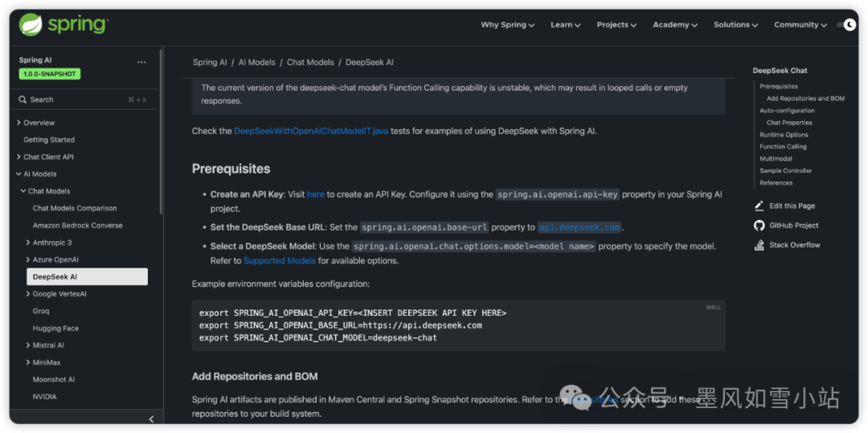Click the 1.0.0-SNAPSHOT version badge
868x433 pixels.
click(x=50, y=74)
